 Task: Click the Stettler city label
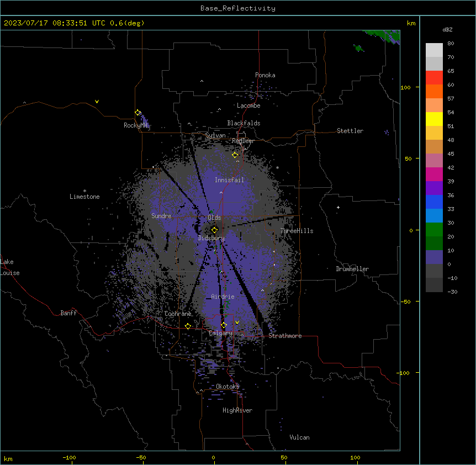350,131
